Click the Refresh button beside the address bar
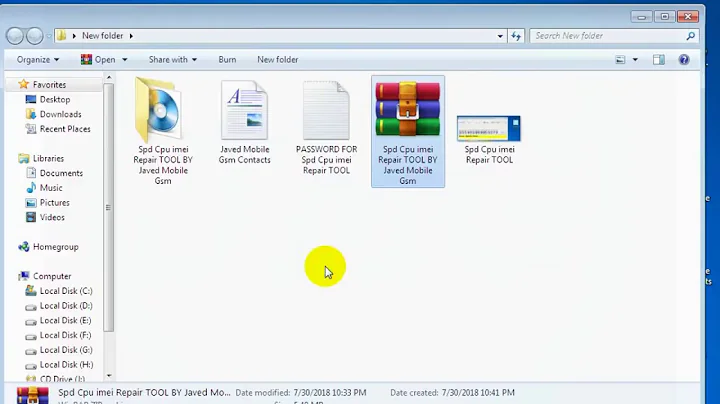Image resolution: width=720 pixels, height=404 pixels. click(516, 36)
